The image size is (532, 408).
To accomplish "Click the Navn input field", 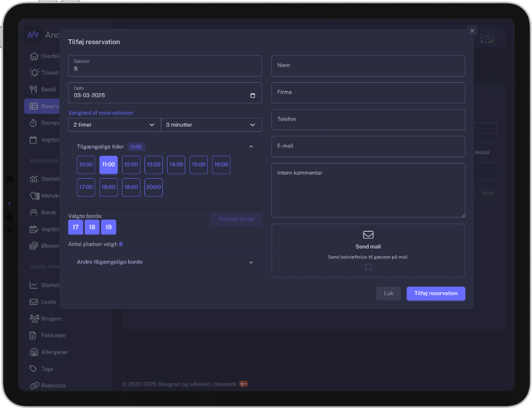I will [368, 66].
